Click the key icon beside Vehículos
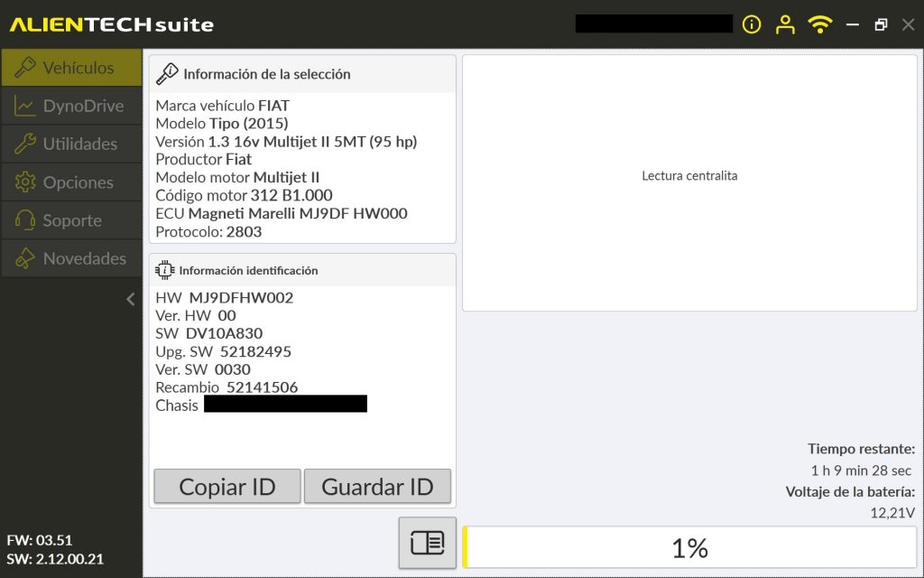924x578 pixels. pyautogui.click(x=24, y=67)
